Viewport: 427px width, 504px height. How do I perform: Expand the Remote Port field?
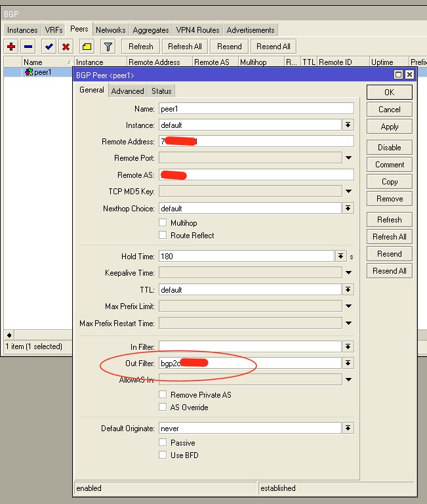click(348, 157)
